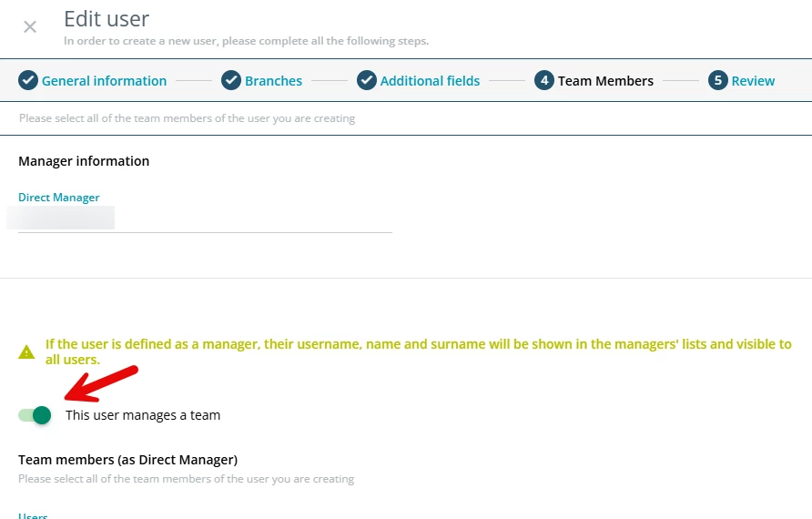Select the Team Members step label
This screenshot has width=812, height=519.
[605, 81]
